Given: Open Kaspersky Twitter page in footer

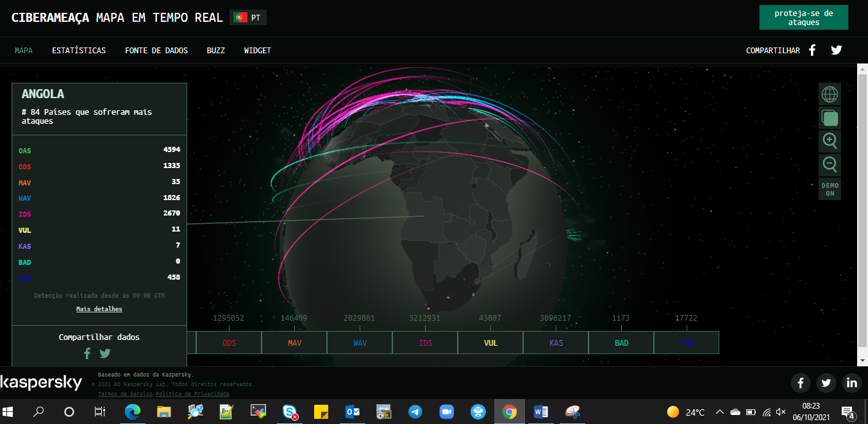Looking at the screenshot, I should click(826, 383).
